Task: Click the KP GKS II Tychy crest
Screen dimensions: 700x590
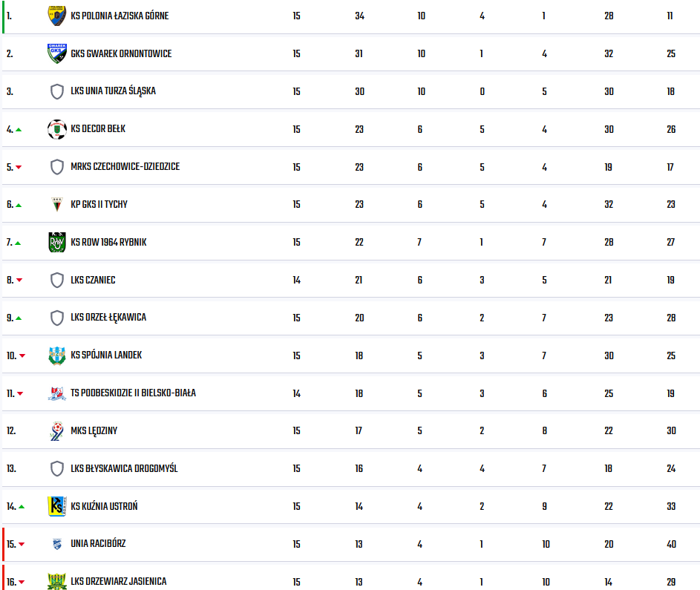Action: coord(56,204)
